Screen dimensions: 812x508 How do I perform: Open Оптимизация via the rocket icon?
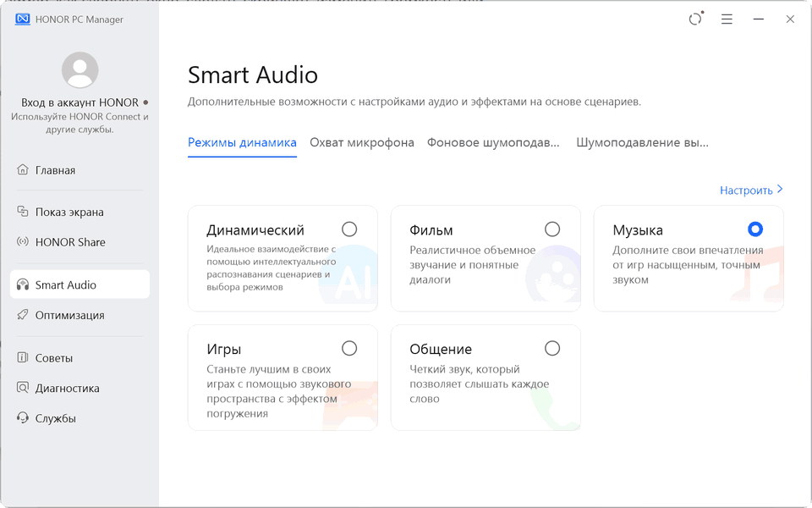(x=22, y=315)
